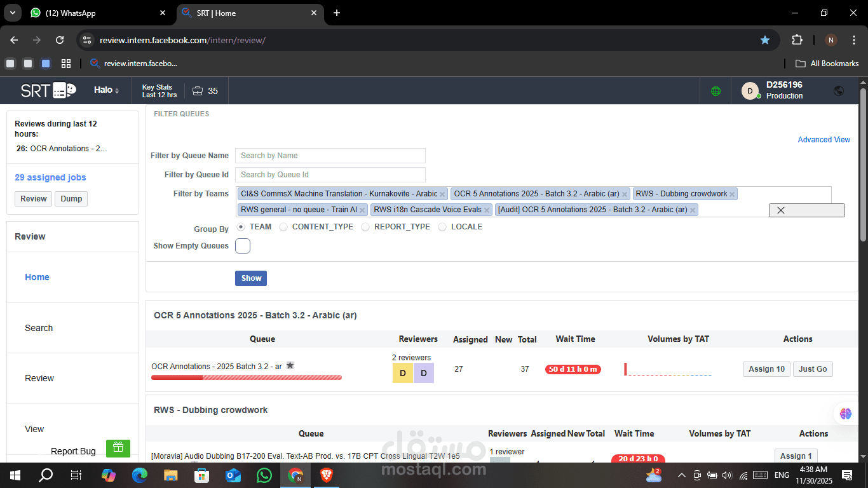Go back to previous page
Image resolution: width=868 pixels, height=488 pixels.
[14, 40]
